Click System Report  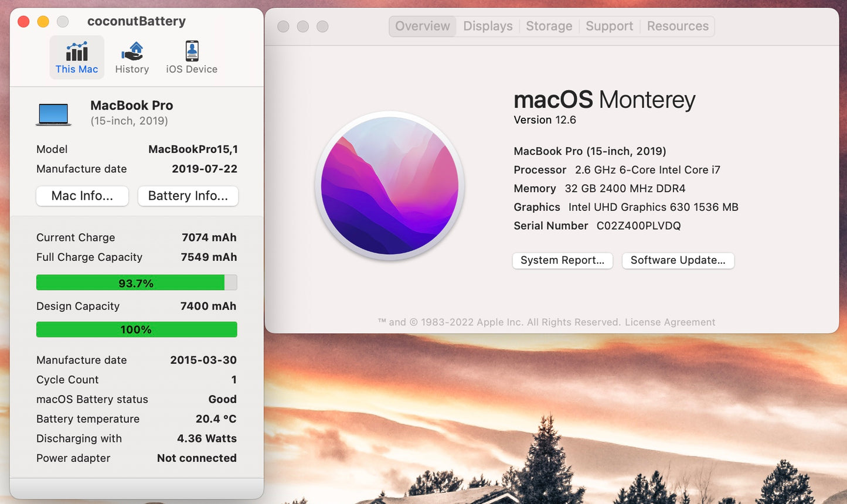click(562, 260)
